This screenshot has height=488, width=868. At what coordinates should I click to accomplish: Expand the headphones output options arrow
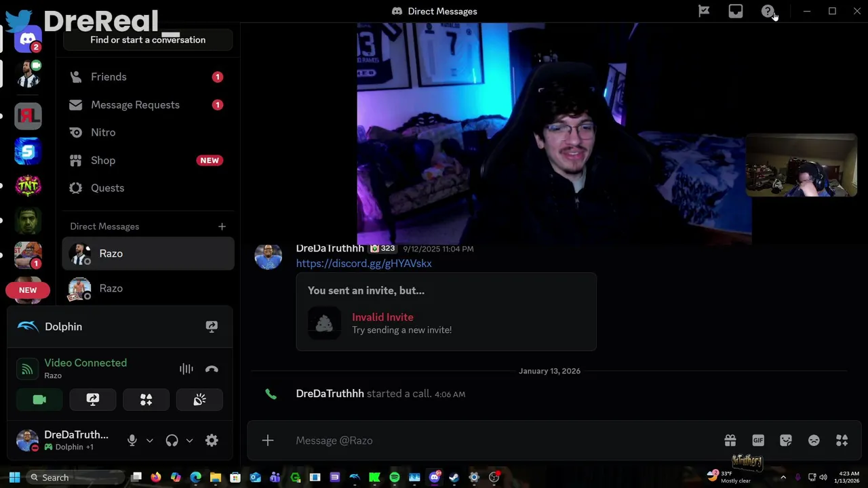coord(189,441)
